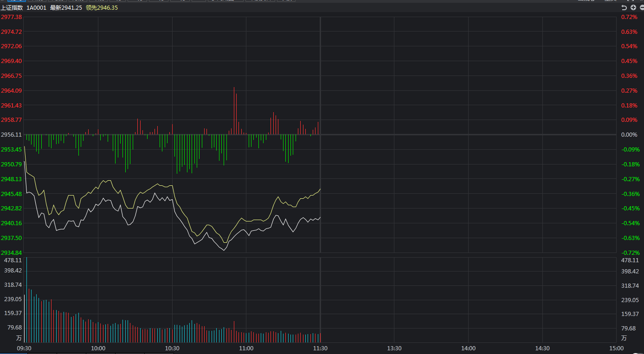
Task: Select the yellow 领先2946.35 indicator label
Action: click(x=102, y=8)
